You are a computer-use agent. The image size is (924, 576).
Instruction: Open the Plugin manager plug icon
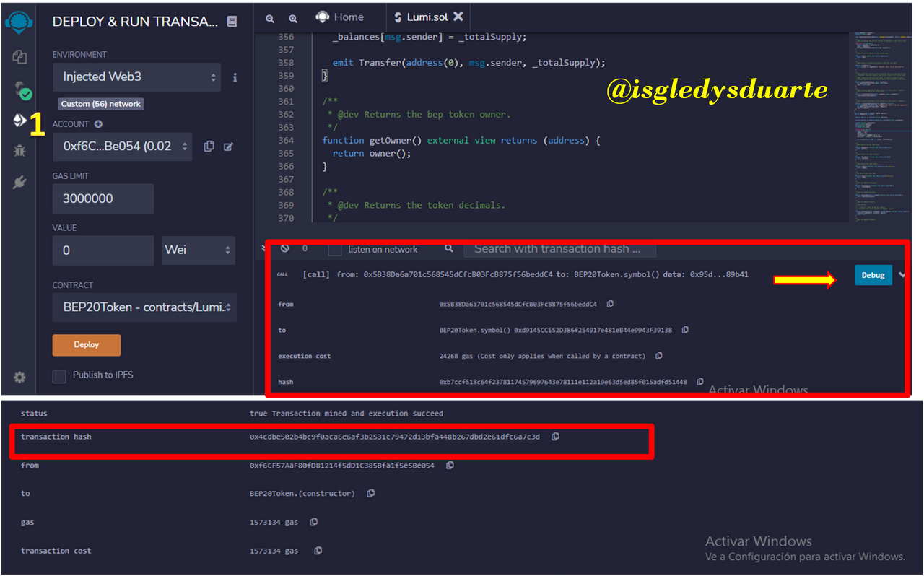(19, 183)
